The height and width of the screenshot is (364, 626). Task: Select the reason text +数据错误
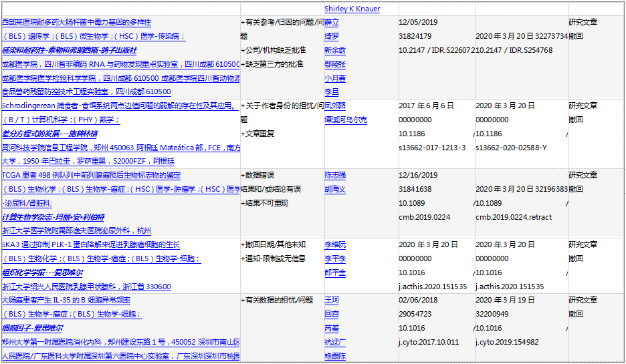tap(257, 175)
